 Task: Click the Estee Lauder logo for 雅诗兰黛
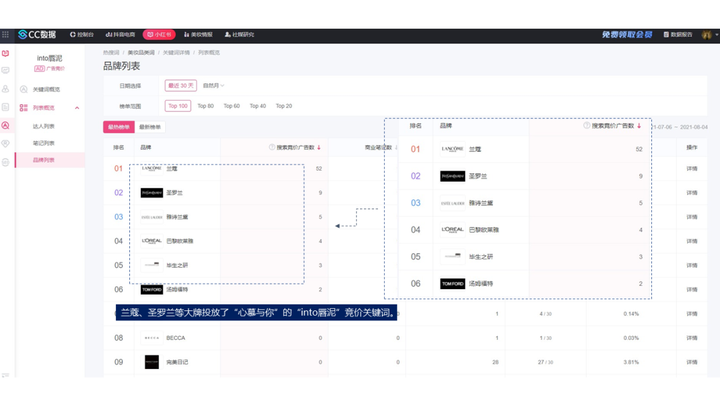point(152,217)
